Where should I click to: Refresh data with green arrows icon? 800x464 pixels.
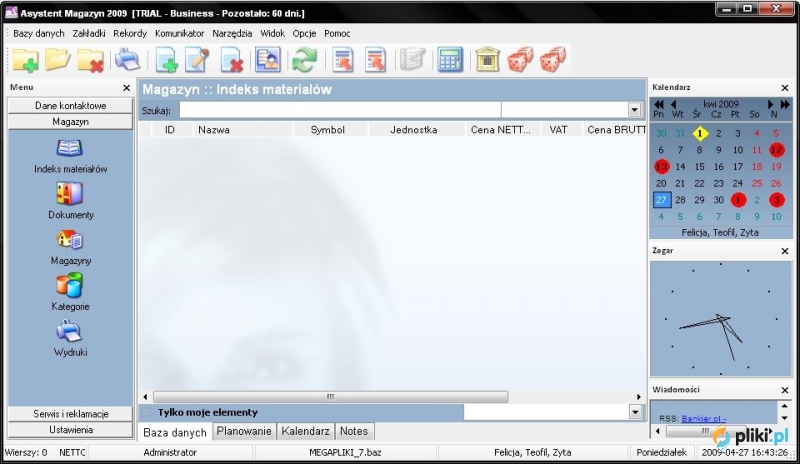(305, 60)
